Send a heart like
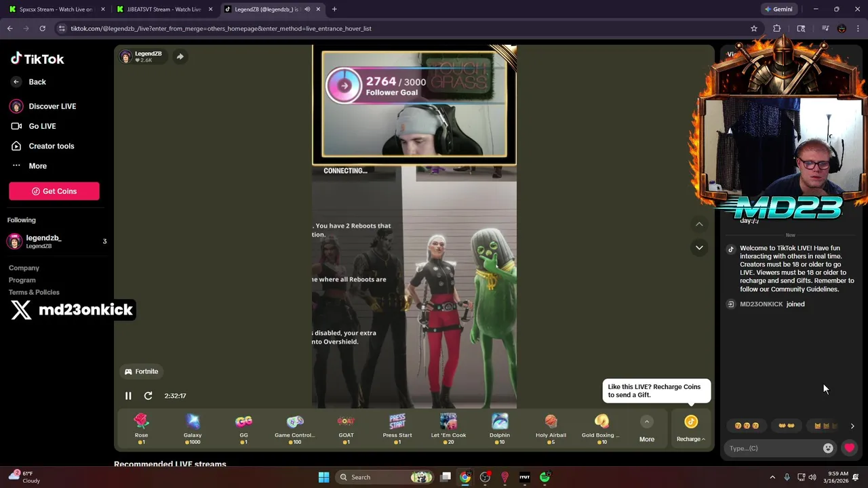 pos(849,448)
